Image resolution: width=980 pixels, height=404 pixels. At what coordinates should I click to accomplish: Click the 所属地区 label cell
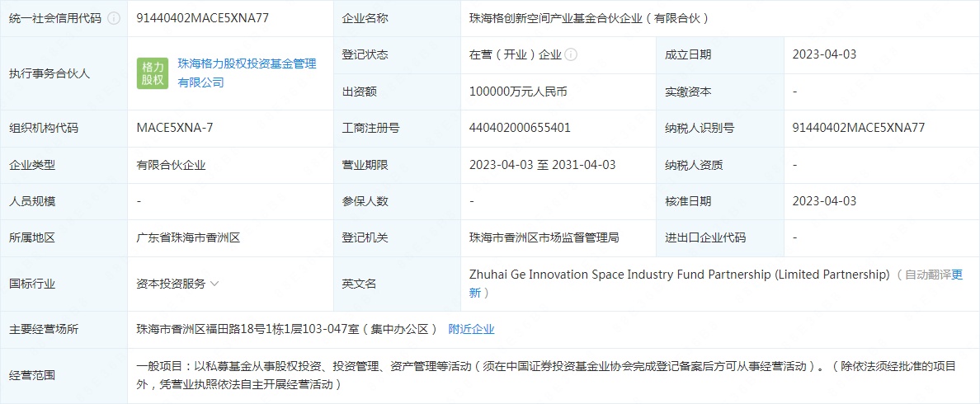[x=64, y=238]
